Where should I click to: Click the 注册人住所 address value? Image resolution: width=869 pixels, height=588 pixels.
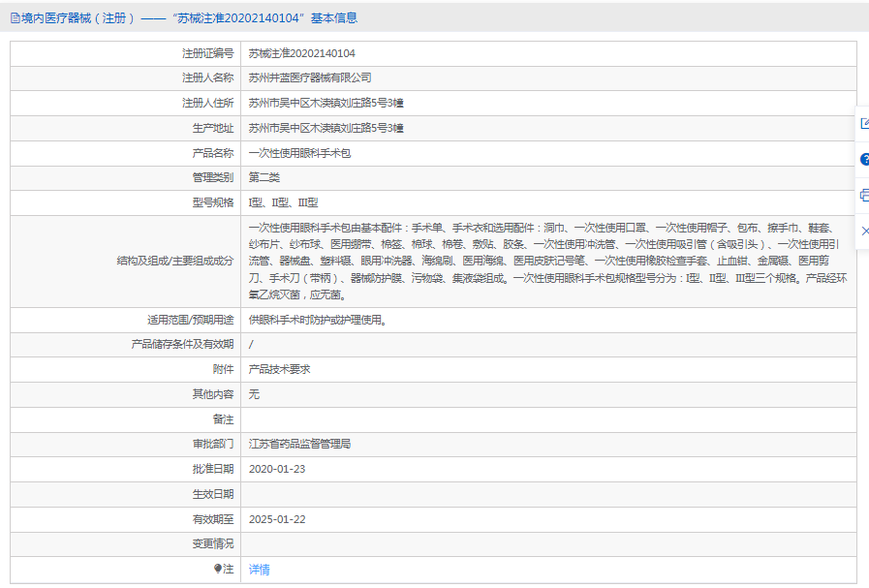click(x=326, y=103)
